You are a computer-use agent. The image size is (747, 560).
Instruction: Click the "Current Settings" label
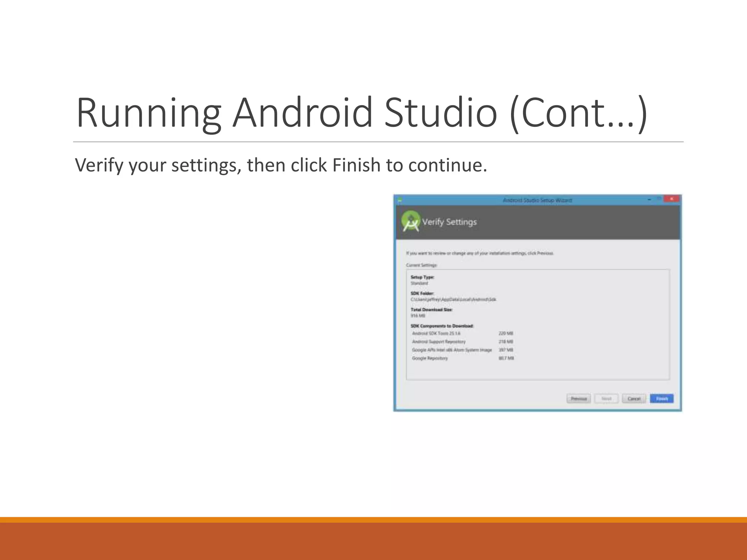click(x=421, y=265)
